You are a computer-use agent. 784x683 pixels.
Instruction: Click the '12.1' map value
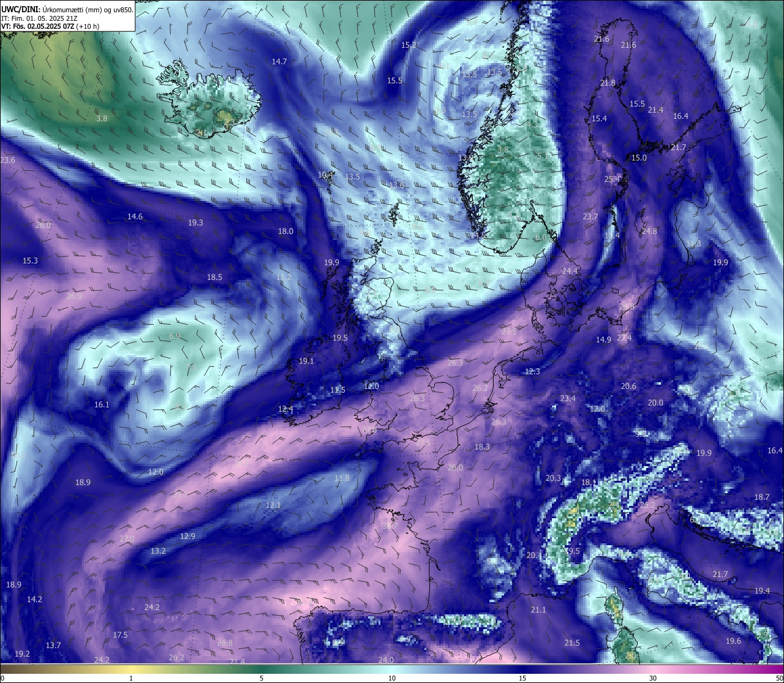tap(273, 505)
